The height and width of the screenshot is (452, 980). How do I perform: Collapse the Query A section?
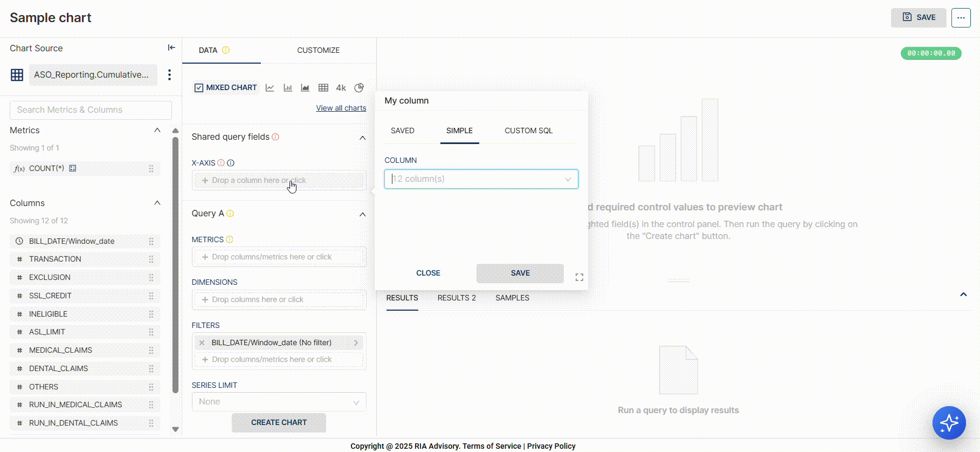pyautogui.click(x=363, y=214)
